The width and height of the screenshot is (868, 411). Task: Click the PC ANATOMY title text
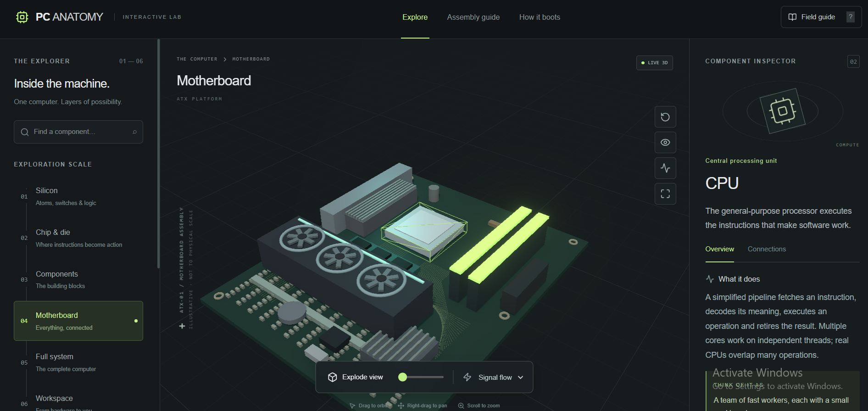69,17
